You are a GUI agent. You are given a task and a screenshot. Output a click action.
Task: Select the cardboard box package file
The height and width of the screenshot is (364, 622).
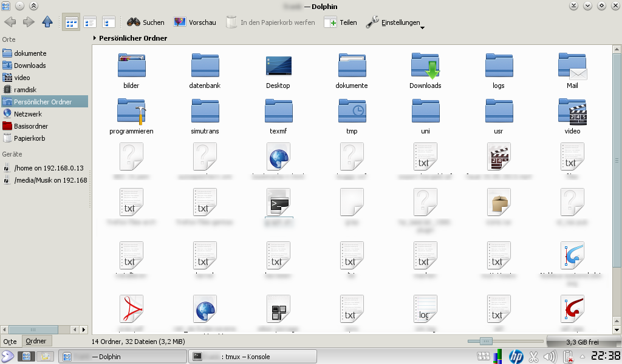click(x=499, y=203)
